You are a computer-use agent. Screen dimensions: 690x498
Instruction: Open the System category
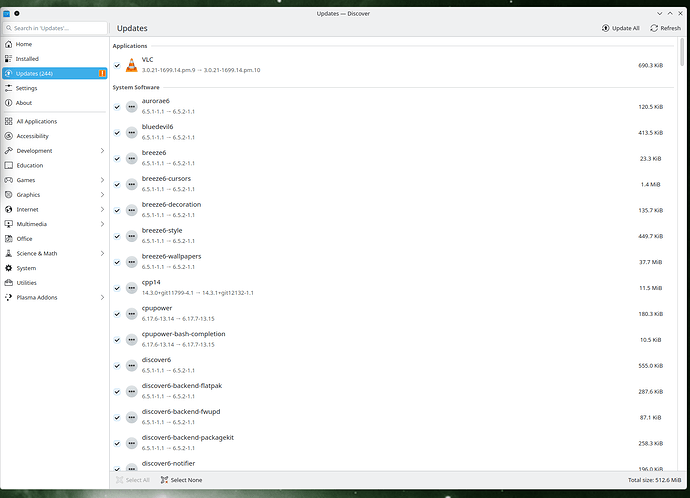point(55,268)
